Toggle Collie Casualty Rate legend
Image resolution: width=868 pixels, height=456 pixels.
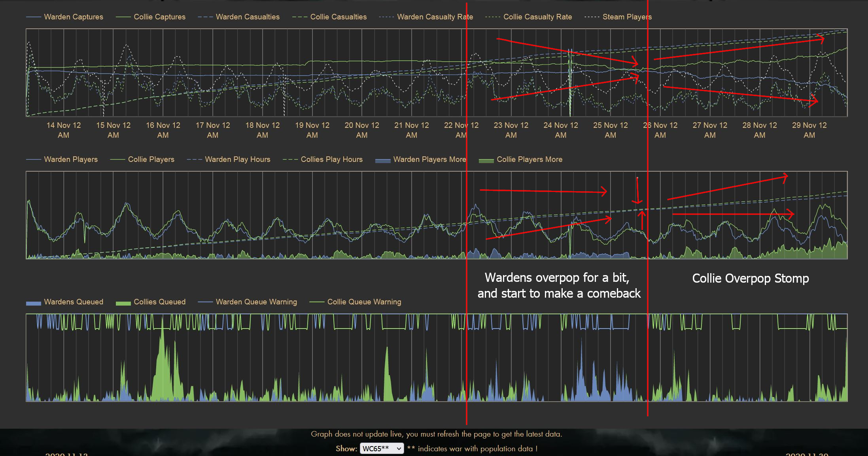click(537, 17)
